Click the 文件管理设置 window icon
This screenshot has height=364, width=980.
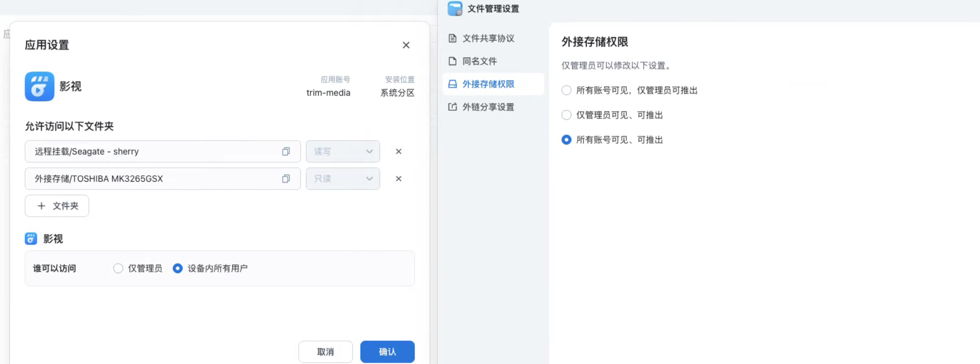(455, 8)
